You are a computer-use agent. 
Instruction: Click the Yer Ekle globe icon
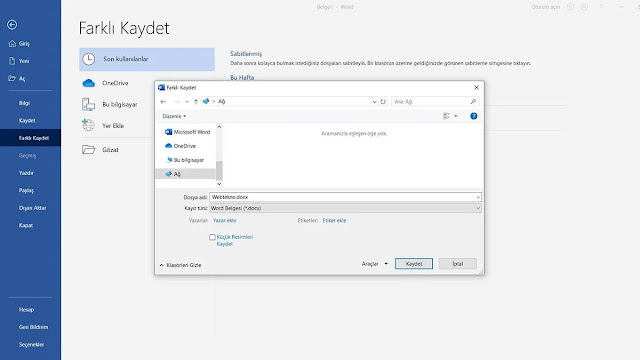point(88,125)
